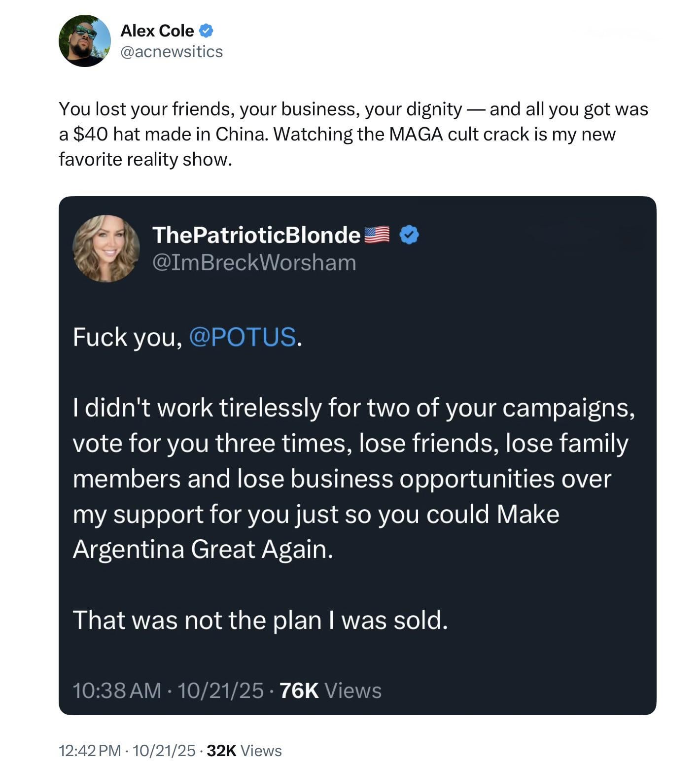Click the American flag emoji icon
The height and width of the screenshot is (765, 700).
pyautogui.click(x=377, y=235)
